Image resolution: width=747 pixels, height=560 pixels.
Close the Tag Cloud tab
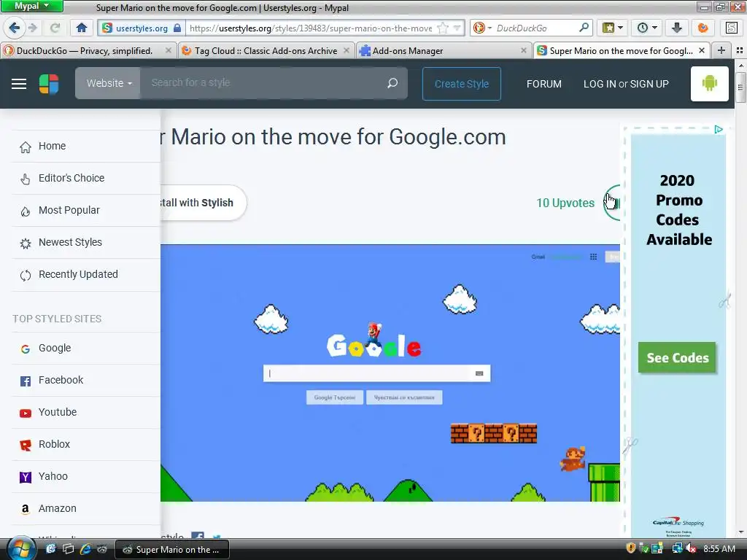pos(347,50)
